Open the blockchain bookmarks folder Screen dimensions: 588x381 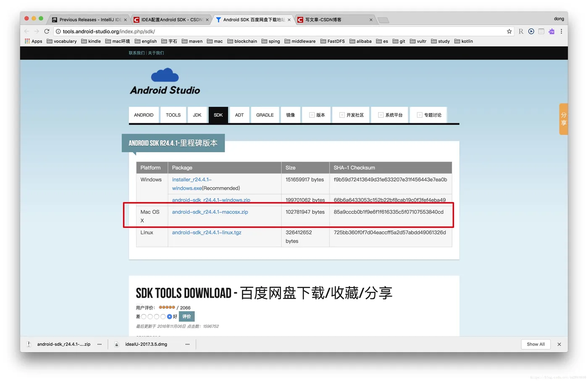[242, 41]
